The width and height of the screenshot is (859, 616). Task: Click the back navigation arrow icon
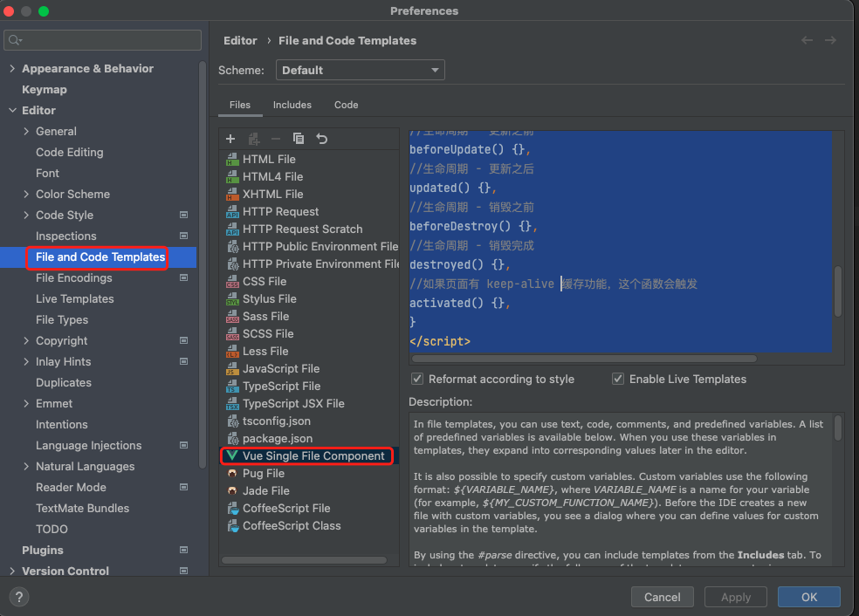point(807,40)
